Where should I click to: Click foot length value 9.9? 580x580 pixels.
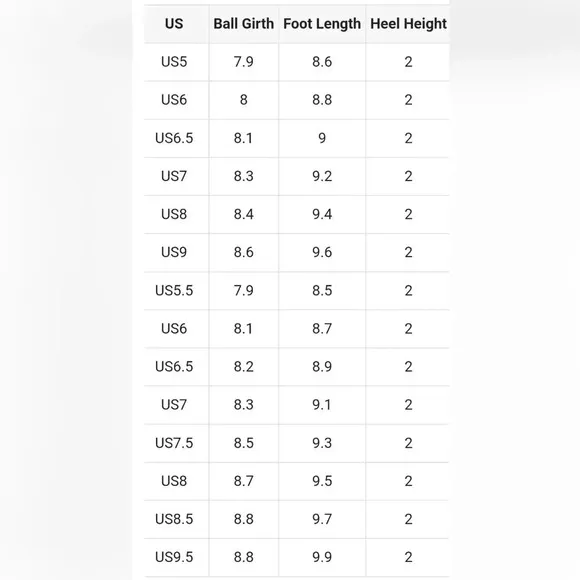(322, 557)
